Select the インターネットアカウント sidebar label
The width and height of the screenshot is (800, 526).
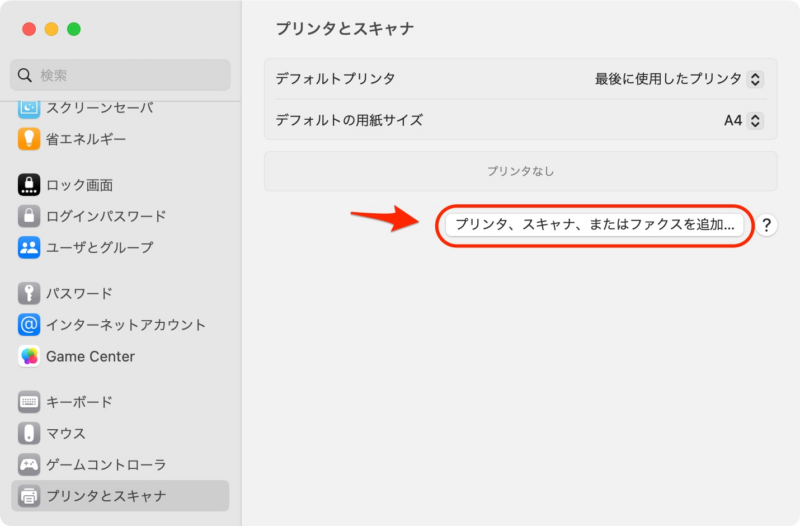point(126,324)
